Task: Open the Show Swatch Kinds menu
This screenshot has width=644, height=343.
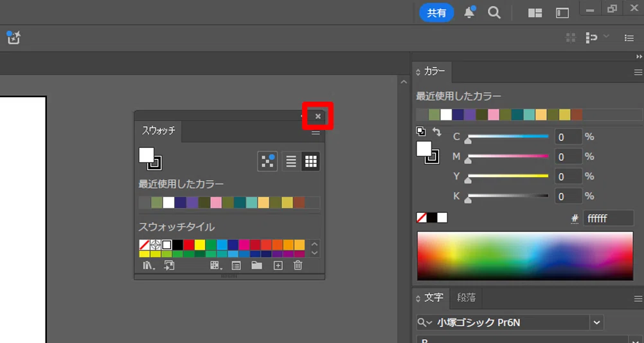Action: point(216,266)
